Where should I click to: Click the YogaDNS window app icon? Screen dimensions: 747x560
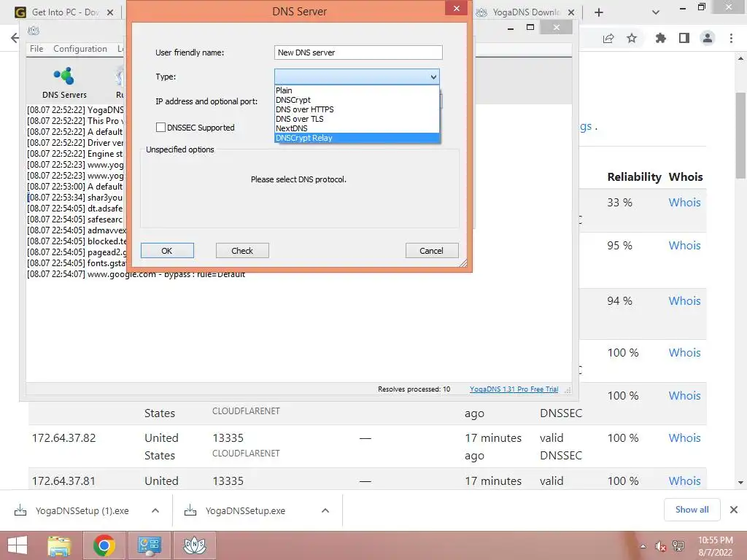pyautogui.click(x=34, y=31)
